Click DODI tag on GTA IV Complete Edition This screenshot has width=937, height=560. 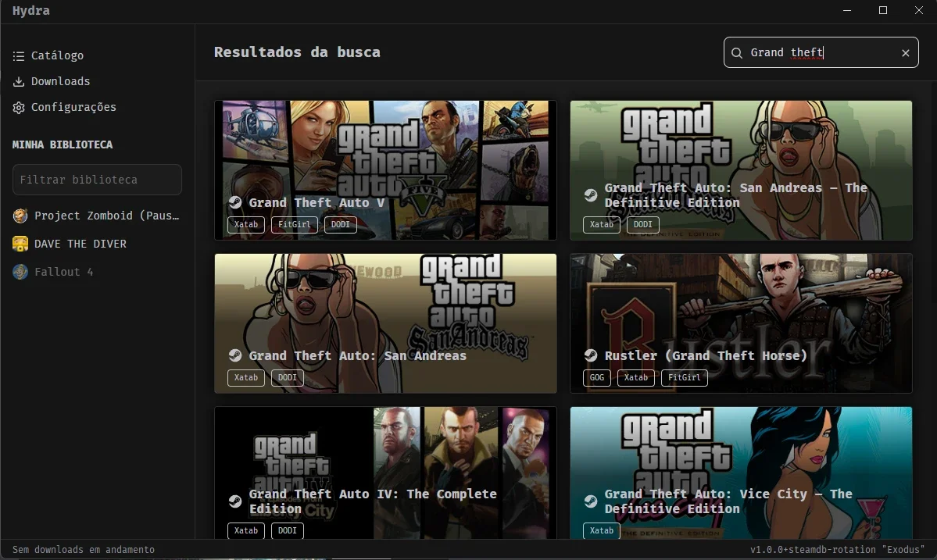[x=288, y=530]
